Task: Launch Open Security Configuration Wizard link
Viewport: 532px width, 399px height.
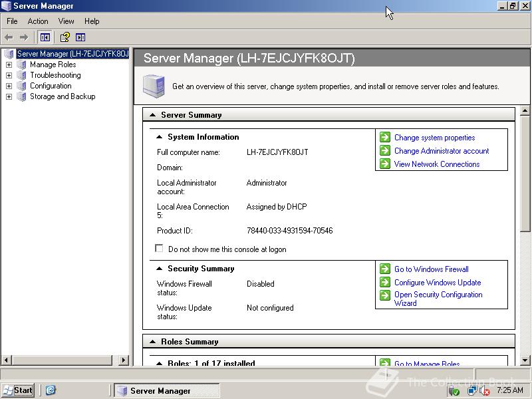Action: (438, 299)
